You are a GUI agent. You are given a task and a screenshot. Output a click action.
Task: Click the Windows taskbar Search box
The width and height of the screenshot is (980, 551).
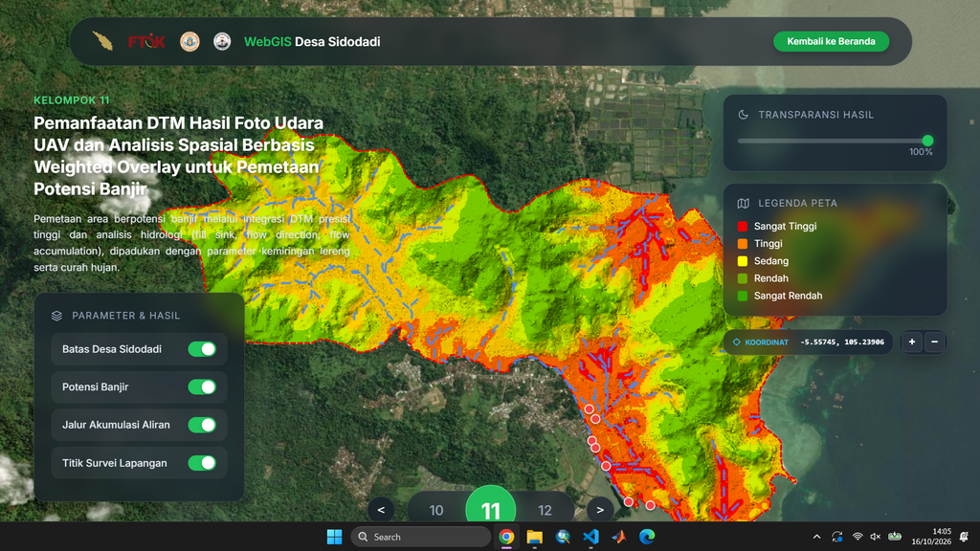point(421,537)
